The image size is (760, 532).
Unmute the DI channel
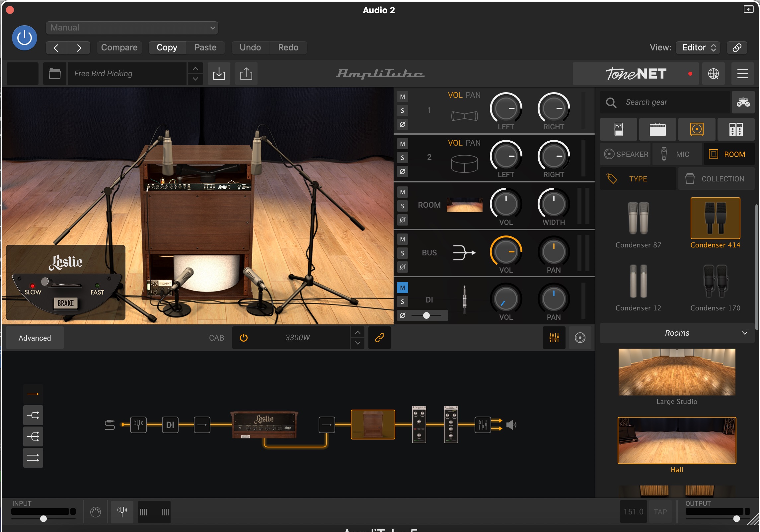403,288
